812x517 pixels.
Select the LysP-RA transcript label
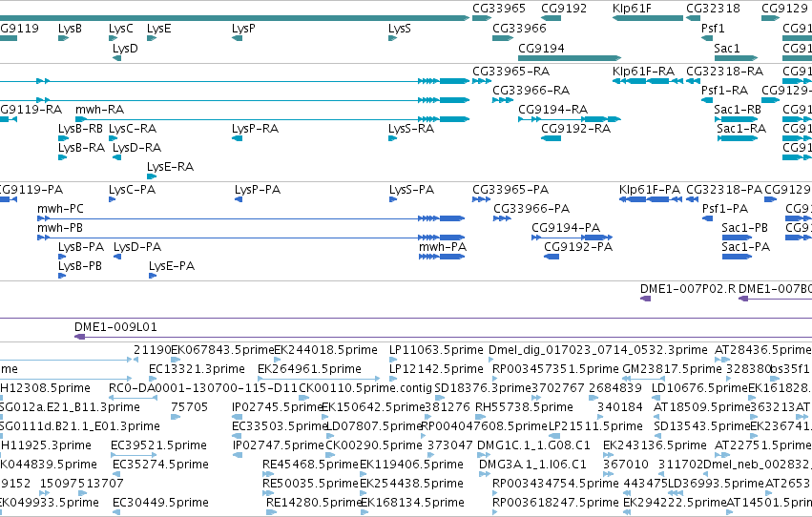pos(255,129)
